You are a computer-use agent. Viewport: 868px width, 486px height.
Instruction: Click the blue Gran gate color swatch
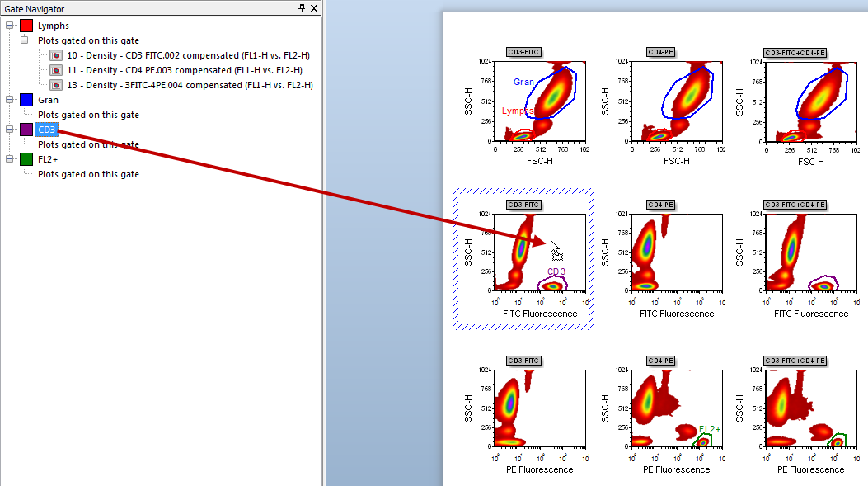click(26, 100)
